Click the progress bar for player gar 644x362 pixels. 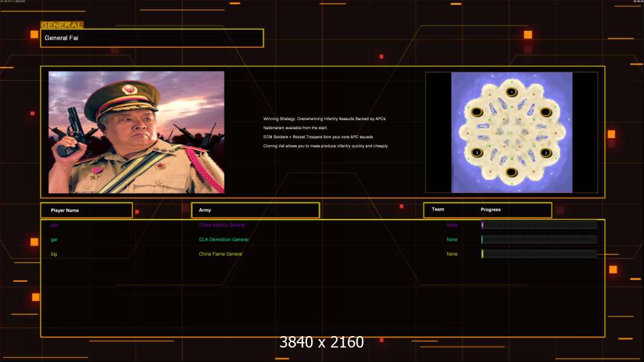[539, 240]
